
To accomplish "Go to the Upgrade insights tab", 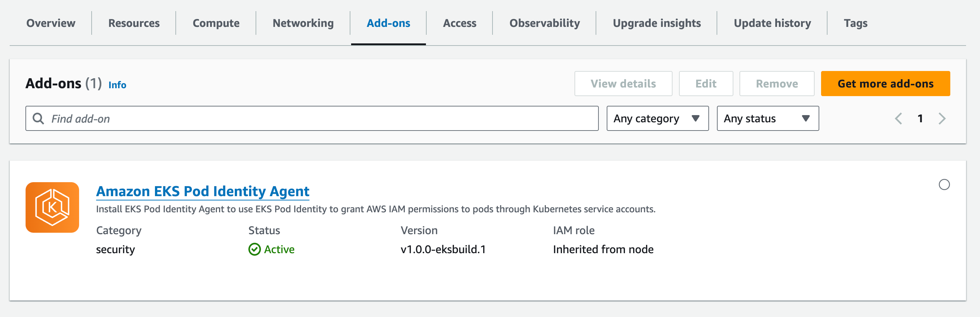I will pyautogui.click(x=656, y=23).
